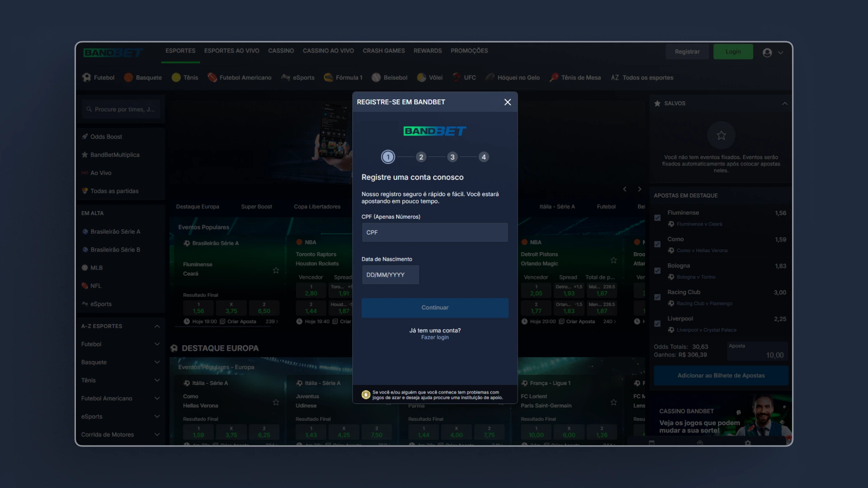
Task: Expand the Futebol sidebar category
Action: point(157,344)
